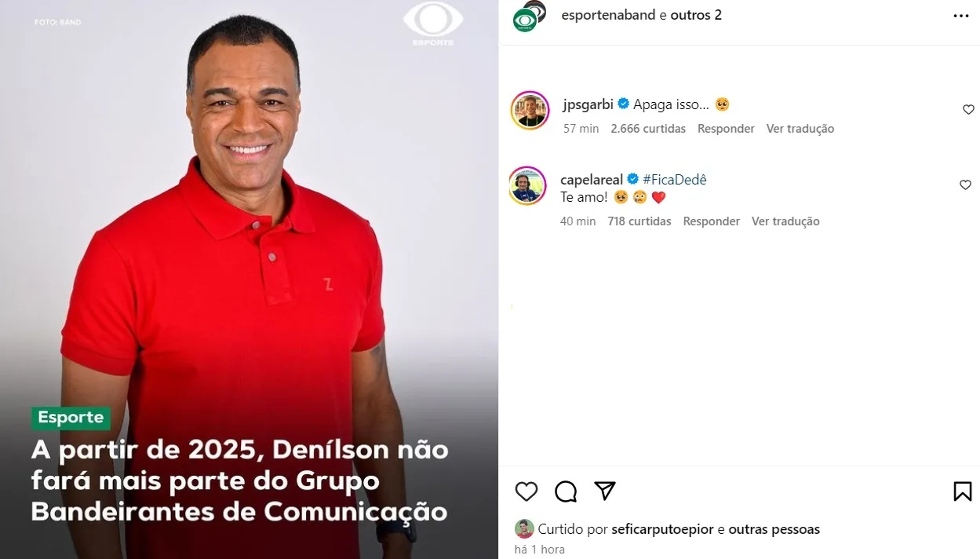
Task: Open capelareal's profile picture
Action: coord(527,186)
